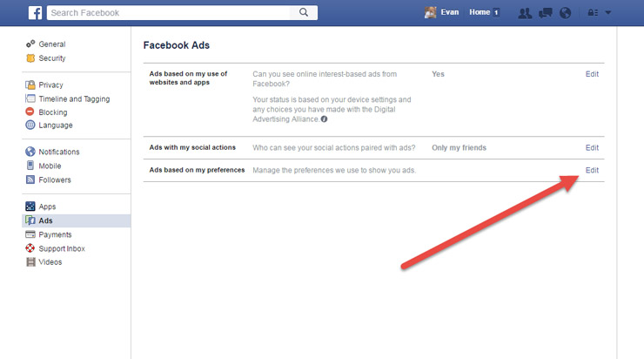Open the friend requests icon

(x=525, y=13)
